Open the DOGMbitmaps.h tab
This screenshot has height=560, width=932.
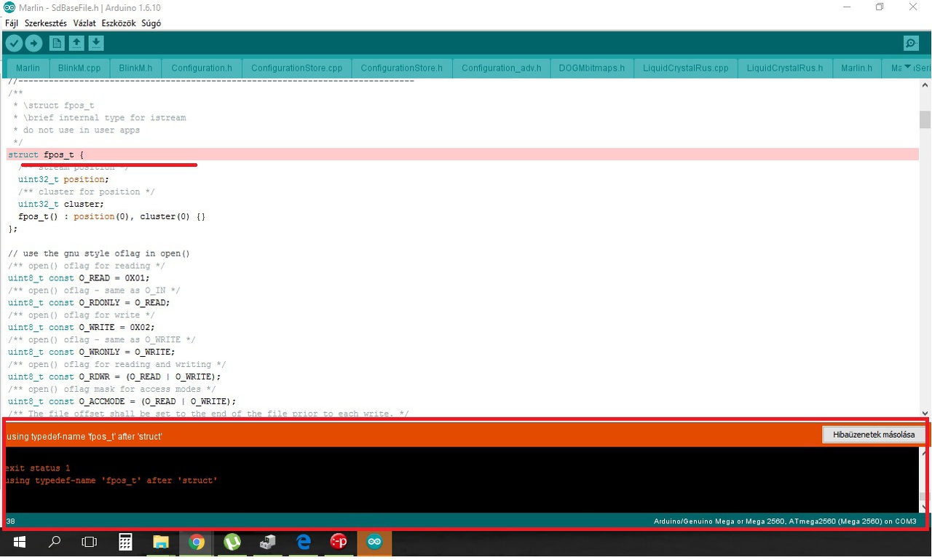[592, 68]
